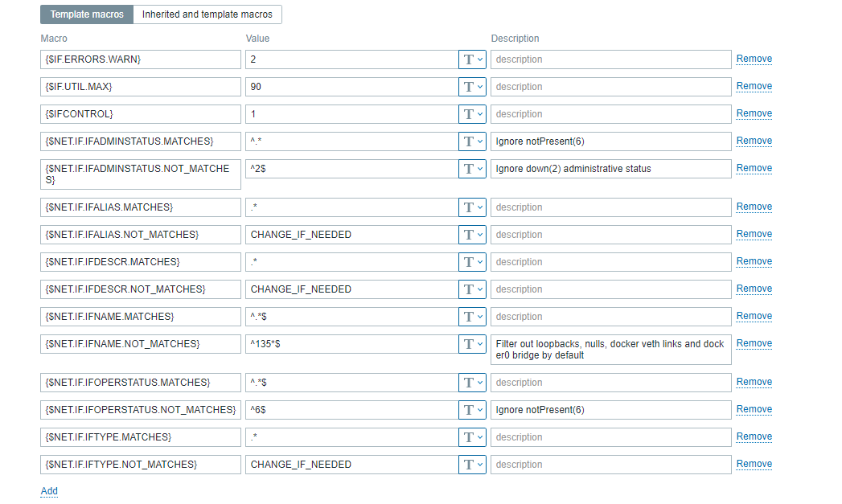The height and width of the screenshot is (504, 842).
Task: Click description field for {$IFCONTROL} macro
Action: point(610,114)
